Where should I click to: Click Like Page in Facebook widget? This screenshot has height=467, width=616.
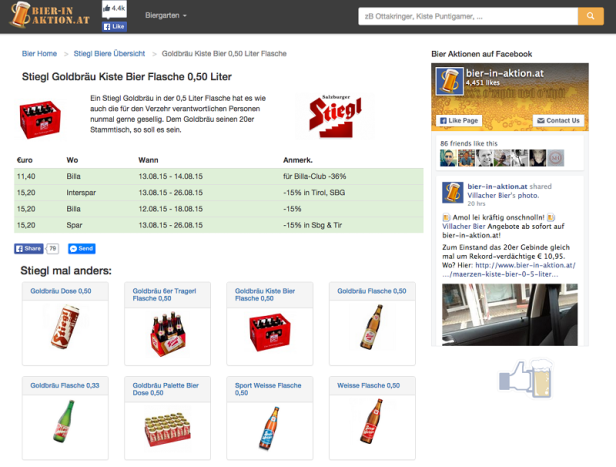point(459,121)
